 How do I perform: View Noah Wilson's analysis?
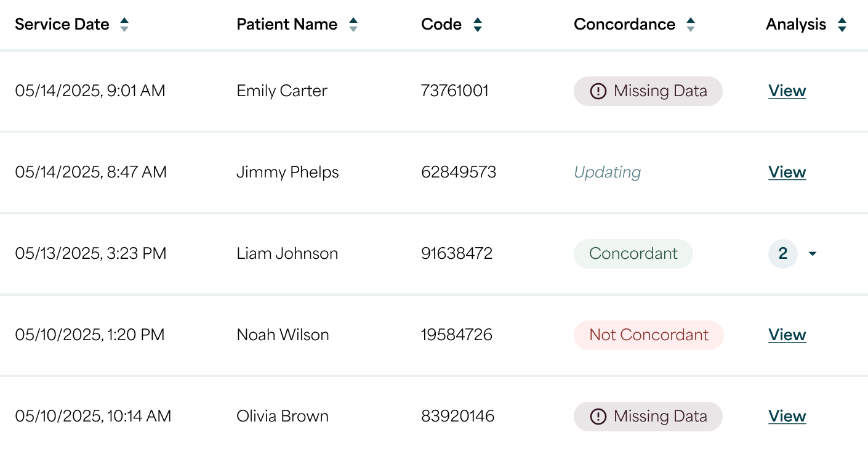tap(787, 335)
